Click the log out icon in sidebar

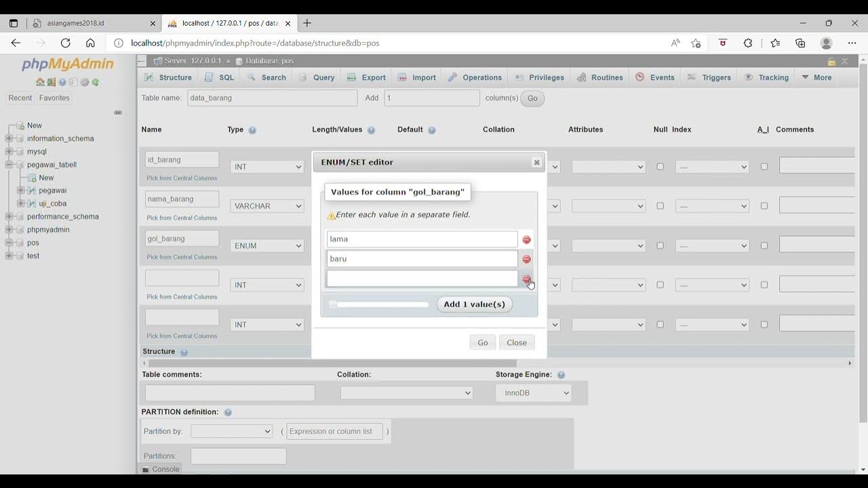[51, 82]
